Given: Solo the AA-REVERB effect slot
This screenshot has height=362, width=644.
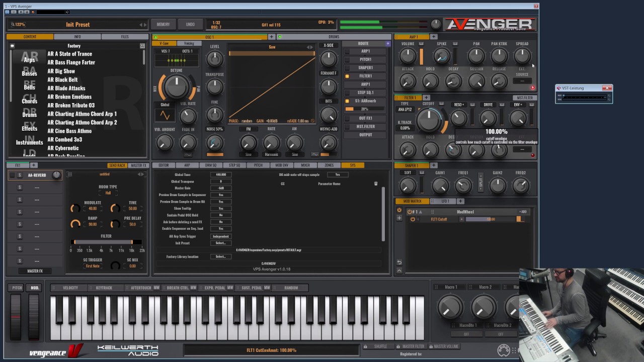Looking at the screenshot, I should pyautogui.click(x=20, y=175).
